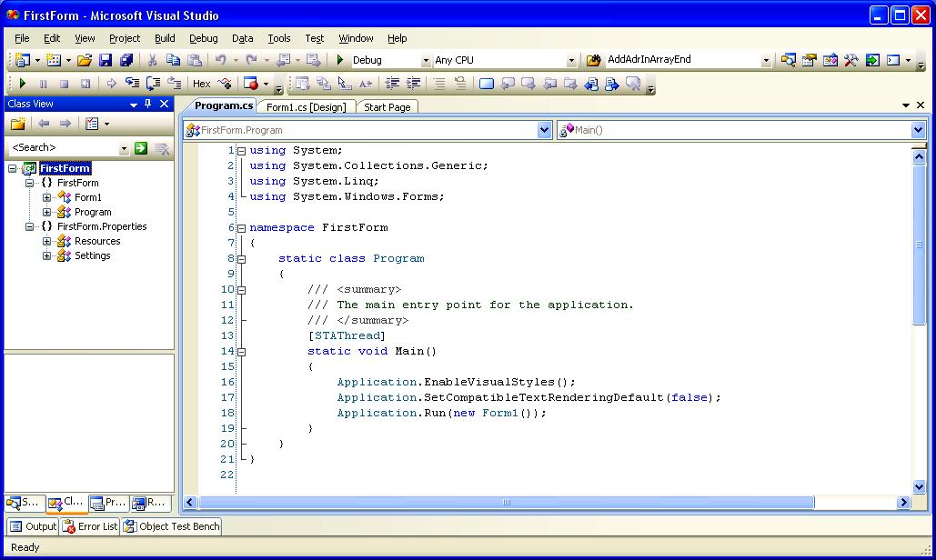The width and height of the screenshot is (936, 560).
Task: Click the Increase Line Indent icon
Action: tap(413, 84)
